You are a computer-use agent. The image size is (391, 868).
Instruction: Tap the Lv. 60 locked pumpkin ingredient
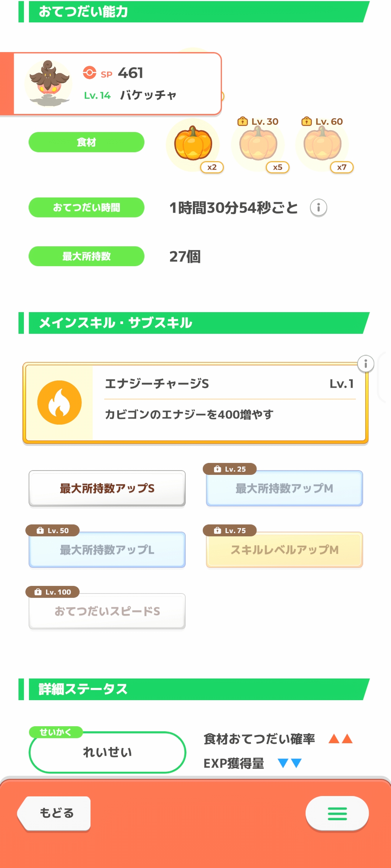point(322,145)
